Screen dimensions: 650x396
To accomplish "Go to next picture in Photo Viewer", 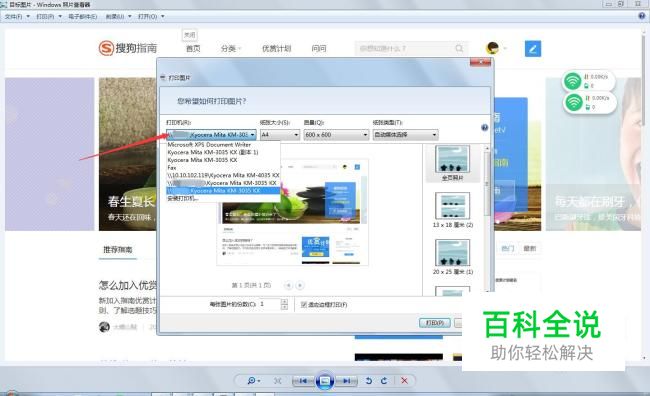I will pyautogui.click(x=347, y=381).
